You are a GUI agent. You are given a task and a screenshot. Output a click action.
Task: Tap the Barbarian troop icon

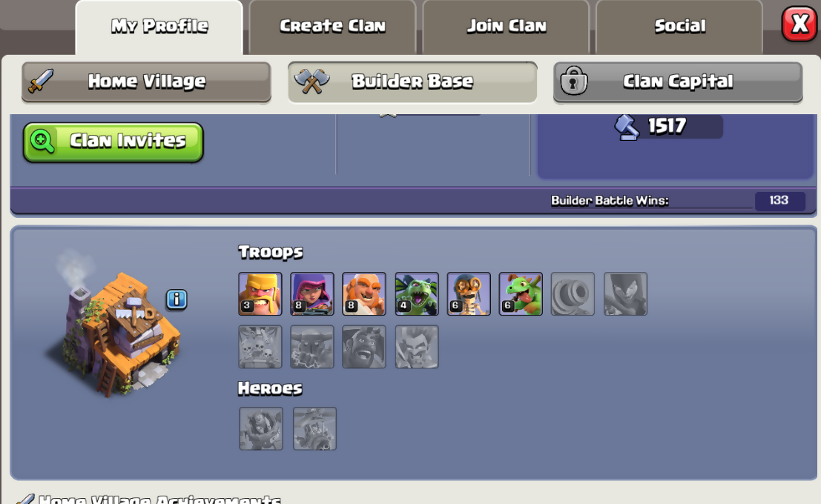(x=260, y=294)
